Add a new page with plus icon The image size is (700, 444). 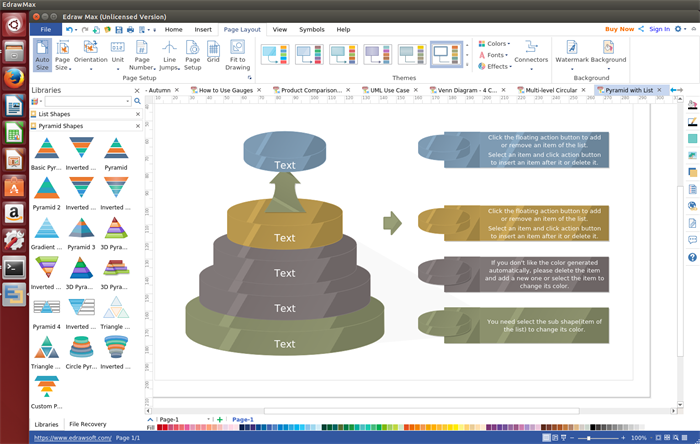pyautogui.click(x=219, y=420)
